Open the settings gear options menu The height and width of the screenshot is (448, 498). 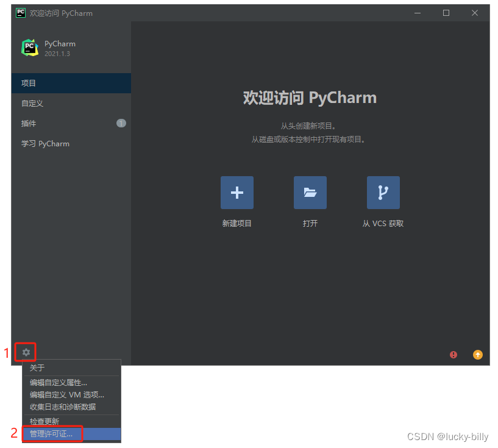click(x=26, y=352)
